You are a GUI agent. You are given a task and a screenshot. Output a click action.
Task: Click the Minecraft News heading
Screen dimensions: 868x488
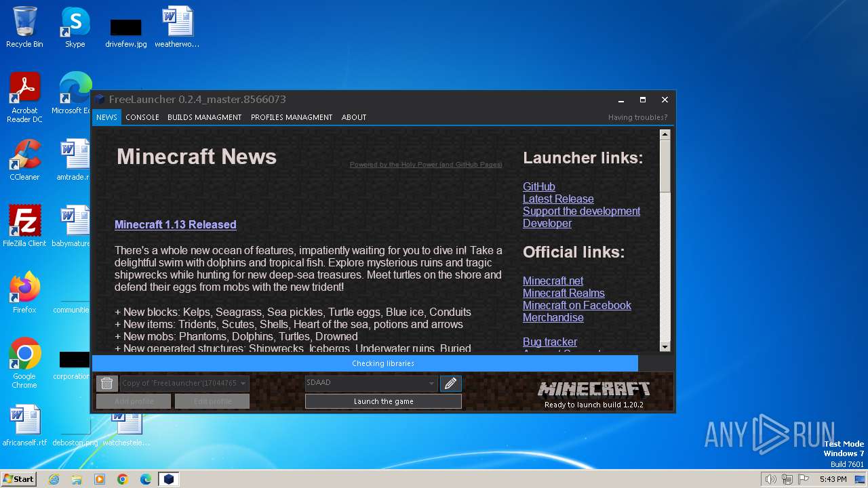coord(197,157)
